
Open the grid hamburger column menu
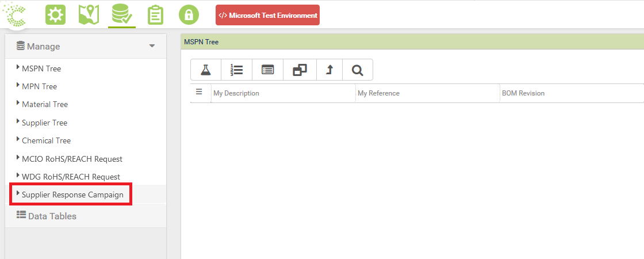click(x=199, y=92)
